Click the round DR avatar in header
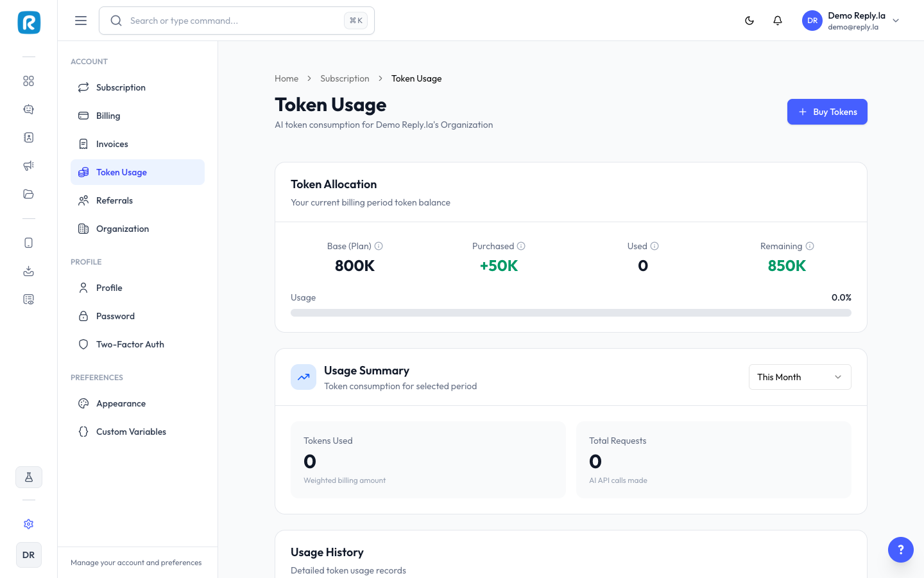Viewport: 924px width, 578px height. tap(812, 21)
